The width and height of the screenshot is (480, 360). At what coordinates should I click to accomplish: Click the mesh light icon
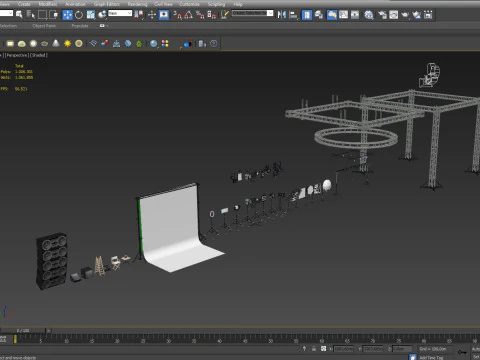pyautogui.click(x=44, y=44)
